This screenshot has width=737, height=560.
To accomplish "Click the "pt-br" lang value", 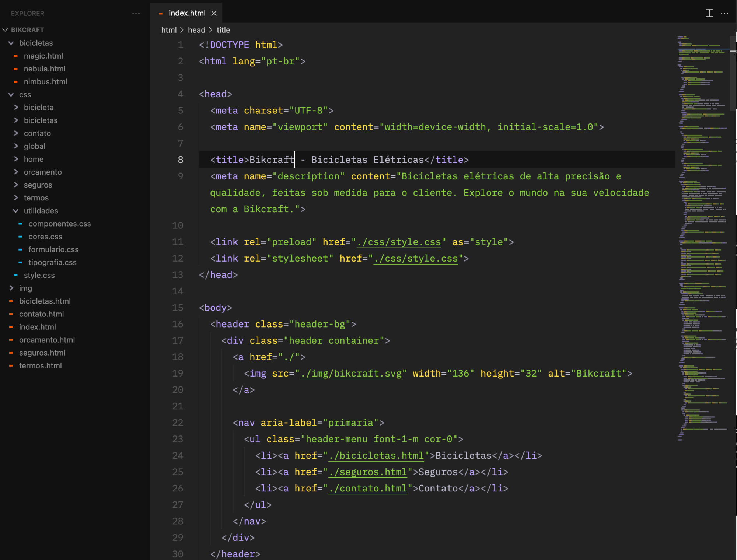I will (x=280, y=61).
